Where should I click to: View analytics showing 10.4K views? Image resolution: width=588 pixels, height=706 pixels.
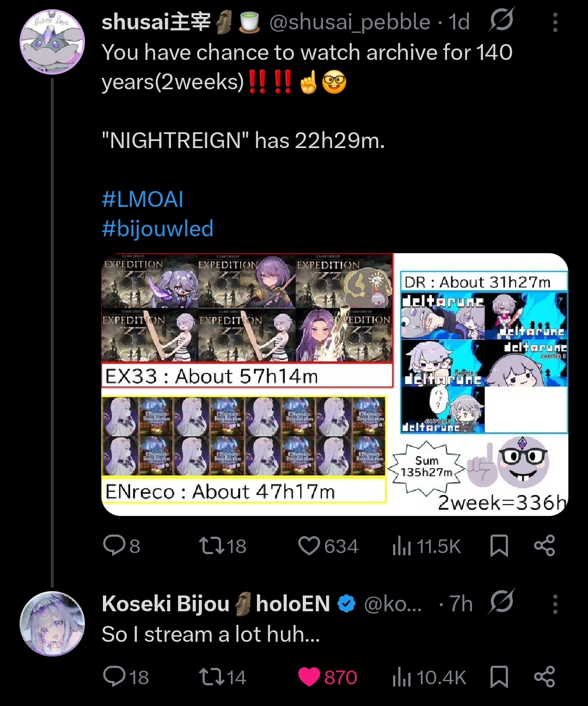pos(430,677)
